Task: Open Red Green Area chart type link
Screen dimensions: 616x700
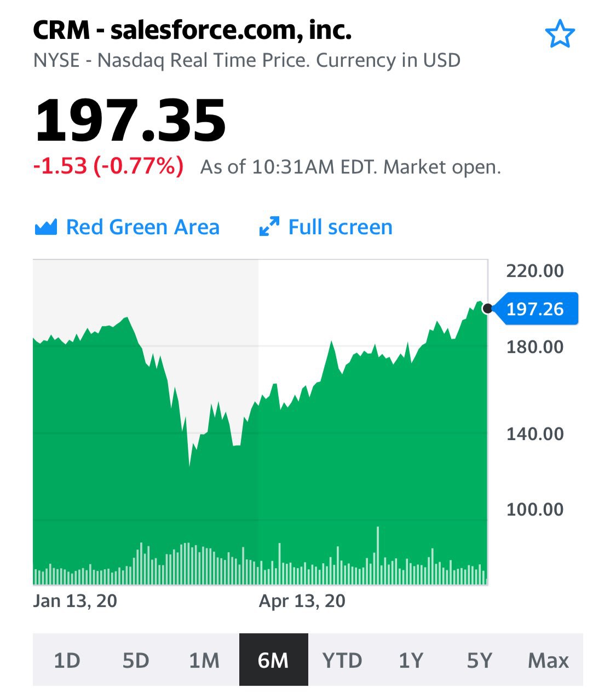Action: point(126,227)
